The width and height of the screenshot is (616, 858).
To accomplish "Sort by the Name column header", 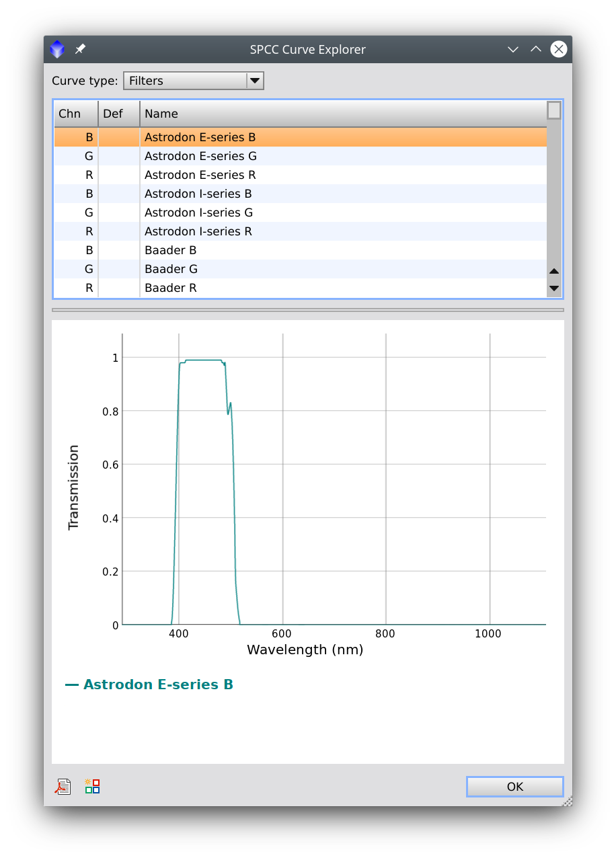I will [x=343, y=114].
